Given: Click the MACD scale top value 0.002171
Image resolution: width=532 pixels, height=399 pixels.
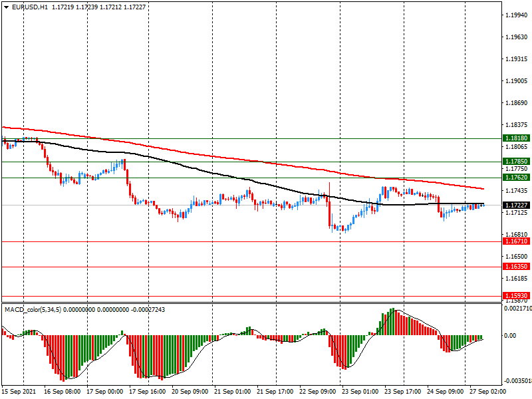Looking at the screenshot, I should point(518,309).
